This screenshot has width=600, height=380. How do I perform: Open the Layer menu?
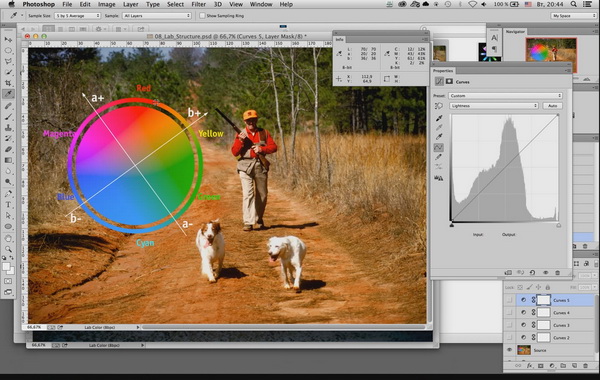point(130,5)
